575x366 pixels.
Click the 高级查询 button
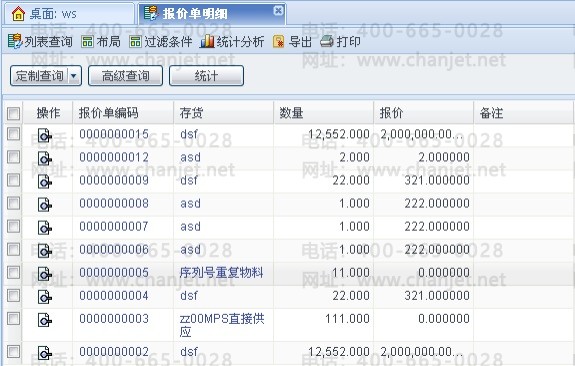click(125, 76)
